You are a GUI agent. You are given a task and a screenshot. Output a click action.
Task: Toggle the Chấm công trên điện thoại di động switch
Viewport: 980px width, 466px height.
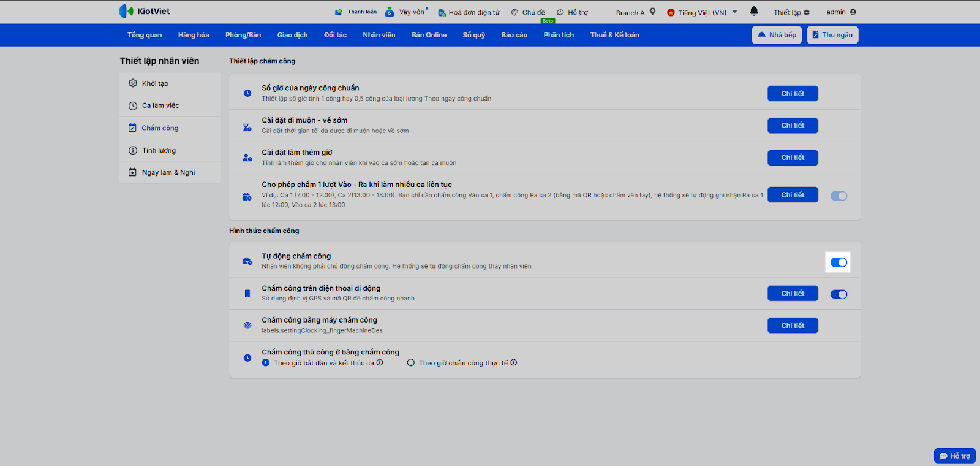(839, 294)
